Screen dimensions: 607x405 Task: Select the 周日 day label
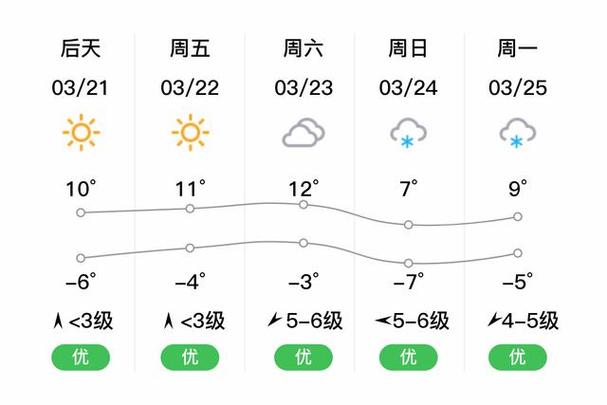(x=408, y=48)
